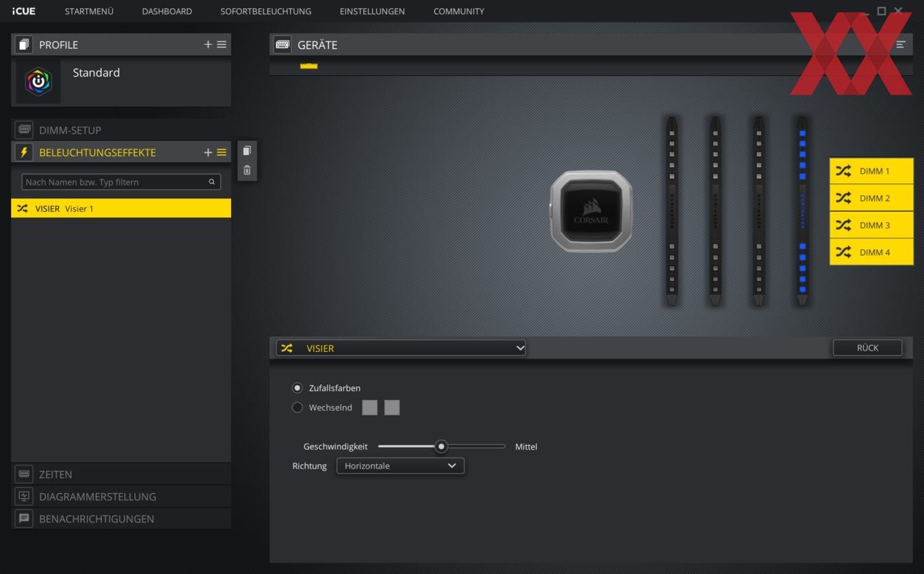This screenshot has width=924, height=574.
Task: Select the first RAM module stick
Action: coord(671,211)
